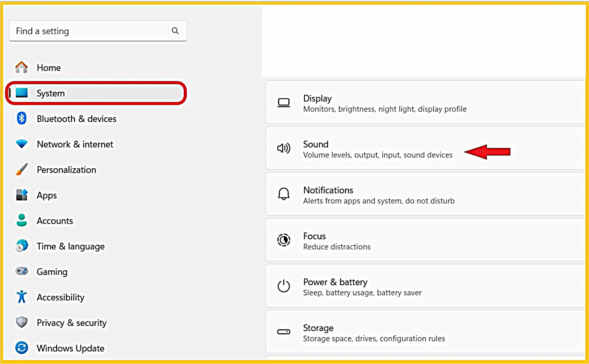589x364 pixels.
Task: Go to Accounts settings
Action: tap(55, 221)
